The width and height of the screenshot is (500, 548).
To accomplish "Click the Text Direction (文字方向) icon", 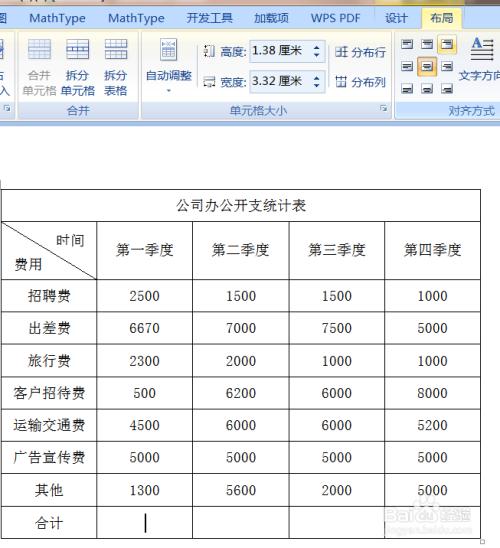I will coord(480,59).
